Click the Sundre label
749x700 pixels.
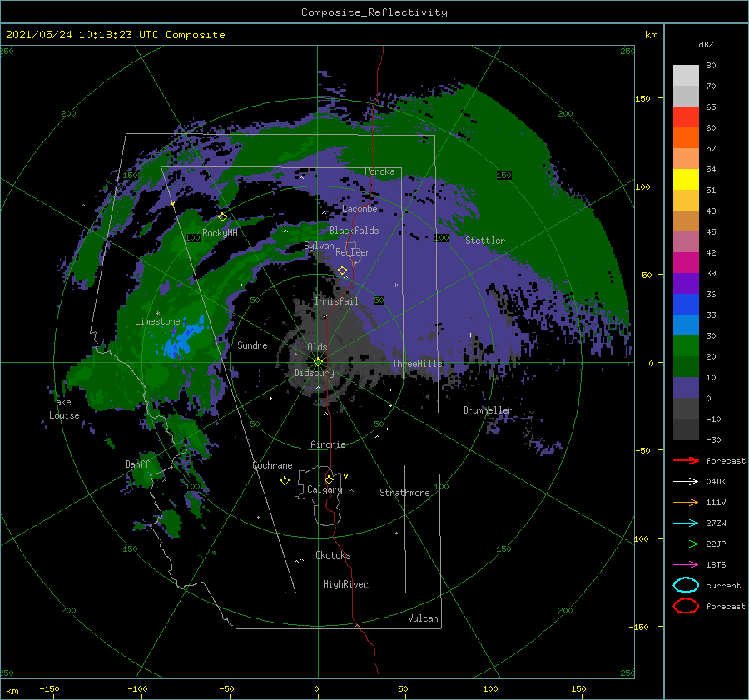(x=252, y=345)
